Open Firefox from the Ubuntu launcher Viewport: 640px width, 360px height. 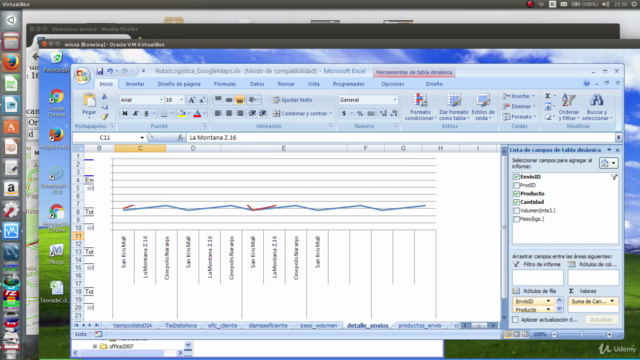(11, 62)
